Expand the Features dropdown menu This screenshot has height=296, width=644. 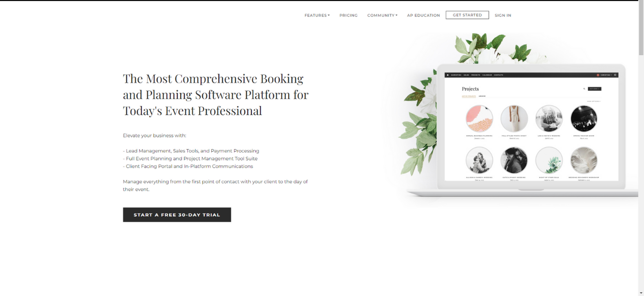(317, 15)
